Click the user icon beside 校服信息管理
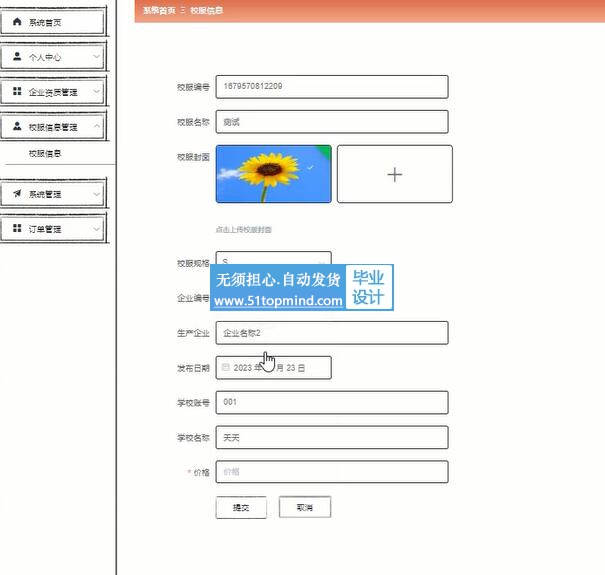This screenshot has height=575, width=605. point(17,126)
